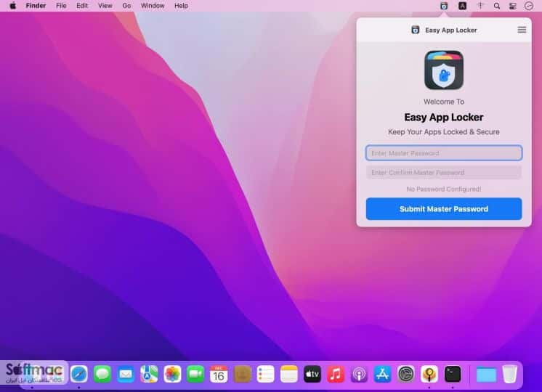Screen dimensions: 542x392
Task: Click the 'Easy App Locker' panel header title
Action: click(x=451, y=30)
